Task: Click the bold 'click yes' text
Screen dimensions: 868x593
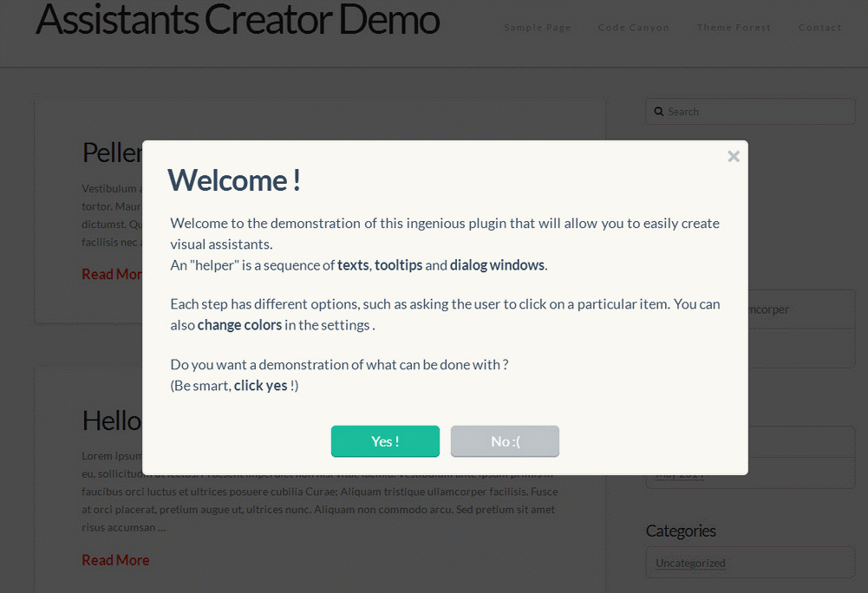Action: pyautogui.click(x=261, y=386)
